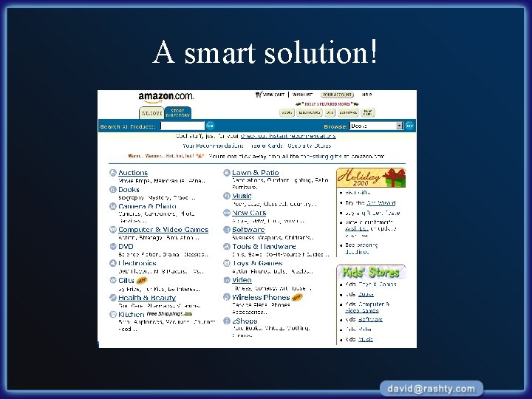Click the round icon beside Gifts

pyautogui.click(x=113, y=280)
